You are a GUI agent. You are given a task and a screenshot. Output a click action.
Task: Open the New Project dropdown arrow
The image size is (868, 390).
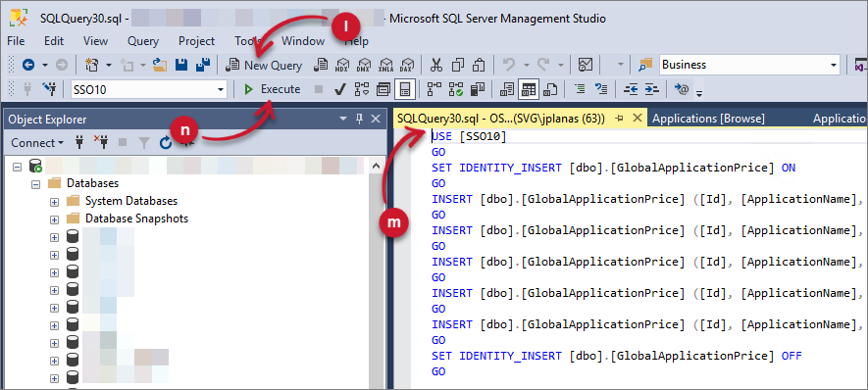(x=109, y=66)
